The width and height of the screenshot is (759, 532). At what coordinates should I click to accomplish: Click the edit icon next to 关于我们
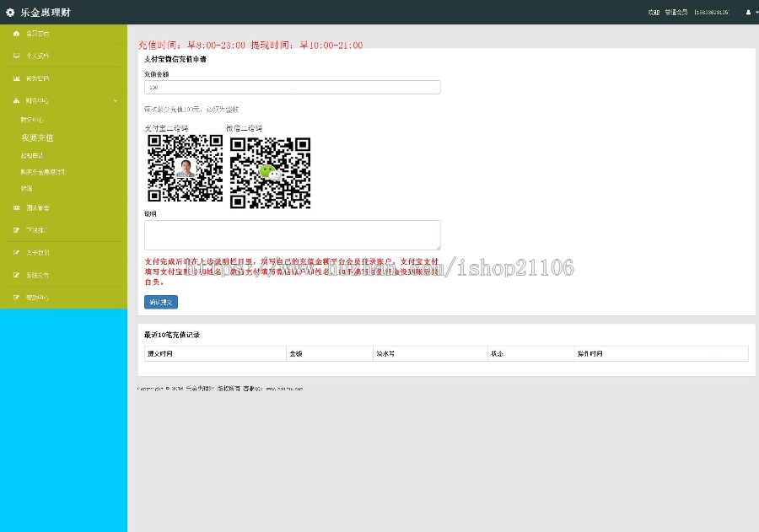point(15,253)
